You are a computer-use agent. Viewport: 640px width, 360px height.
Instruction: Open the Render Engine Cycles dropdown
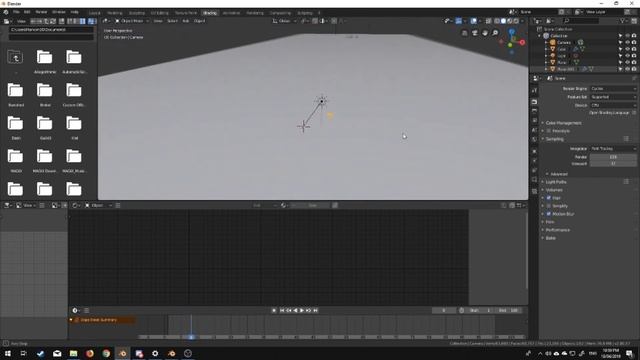(613, 89)
